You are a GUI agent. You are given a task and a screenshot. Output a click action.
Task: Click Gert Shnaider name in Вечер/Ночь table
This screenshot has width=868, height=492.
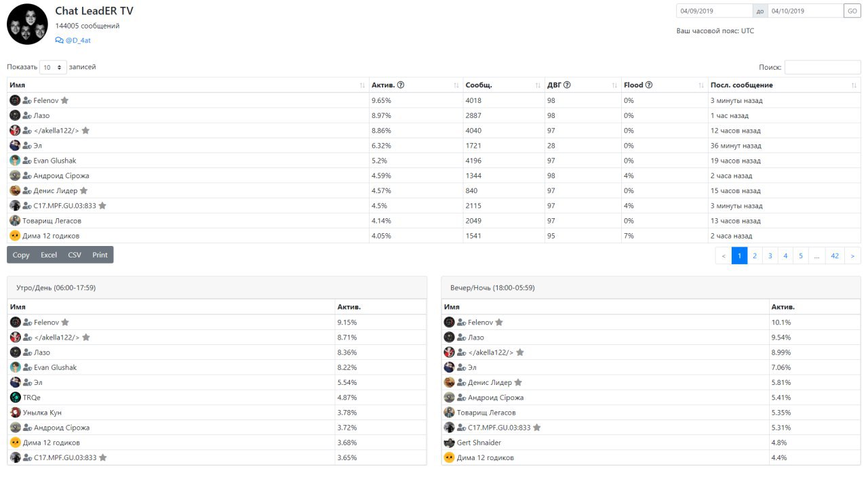click(x=479, y=443)
